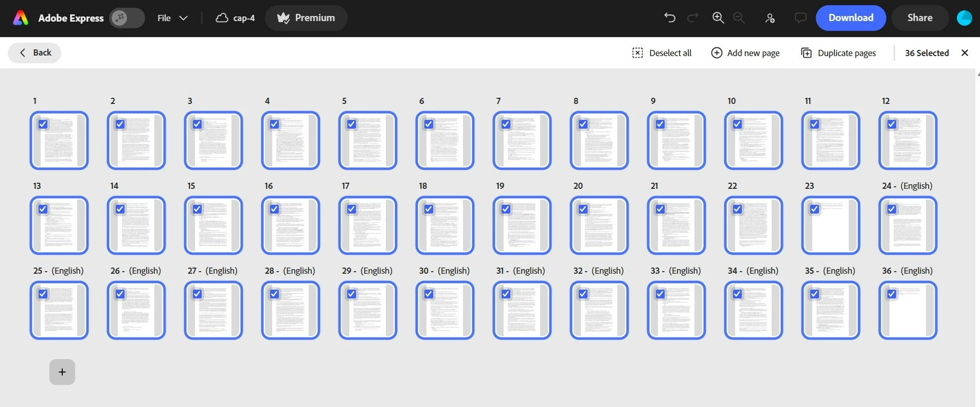Select the page 14 thumbnail

(x=136, y=225)
